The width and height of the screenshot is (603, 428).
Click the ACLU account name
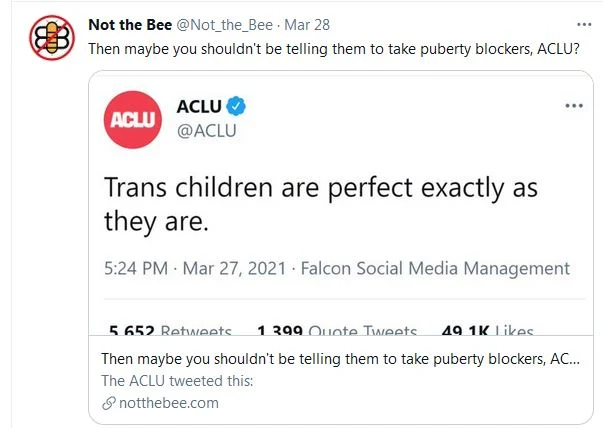tap(198, 106)
